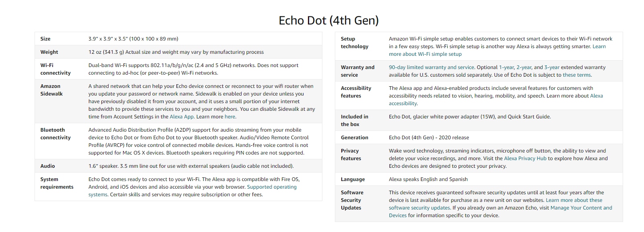Open the Alexa App link

coord(181,117)
